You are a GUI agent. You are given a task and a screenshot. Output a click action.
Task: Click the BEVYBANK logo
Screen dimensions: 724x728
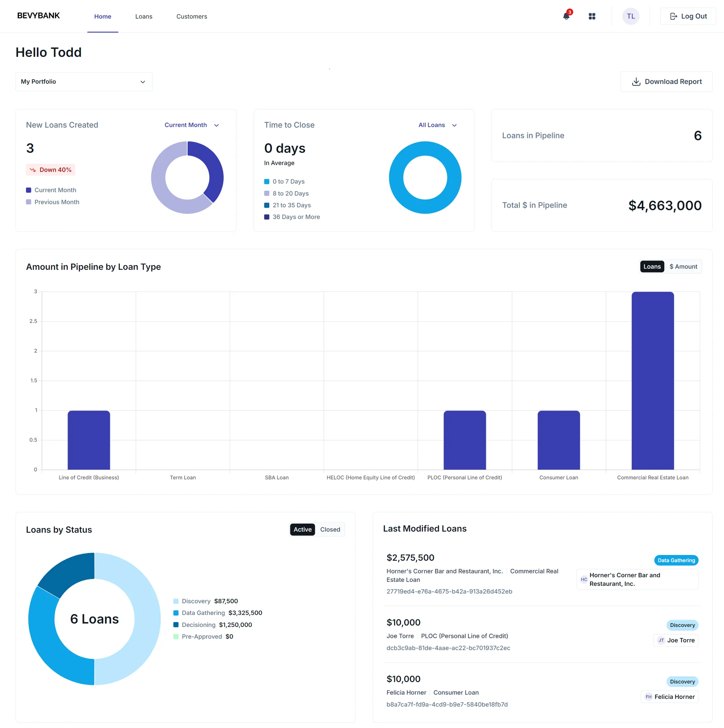(38, 15)
